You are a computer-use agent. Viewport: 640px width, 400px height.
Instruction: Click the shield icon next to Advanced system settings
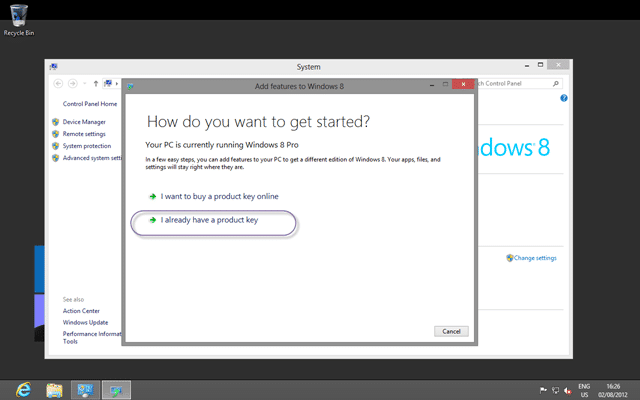point(56,158)
